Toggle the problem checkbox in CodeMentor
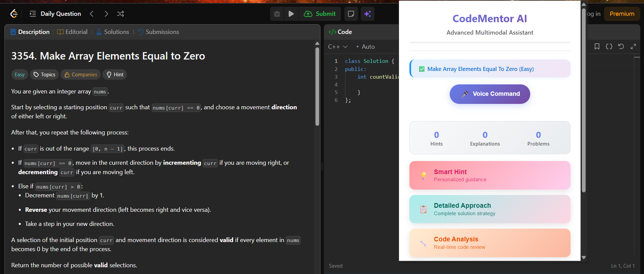The width and height of the screenshot is (644, 274). [x=422, y=69]
